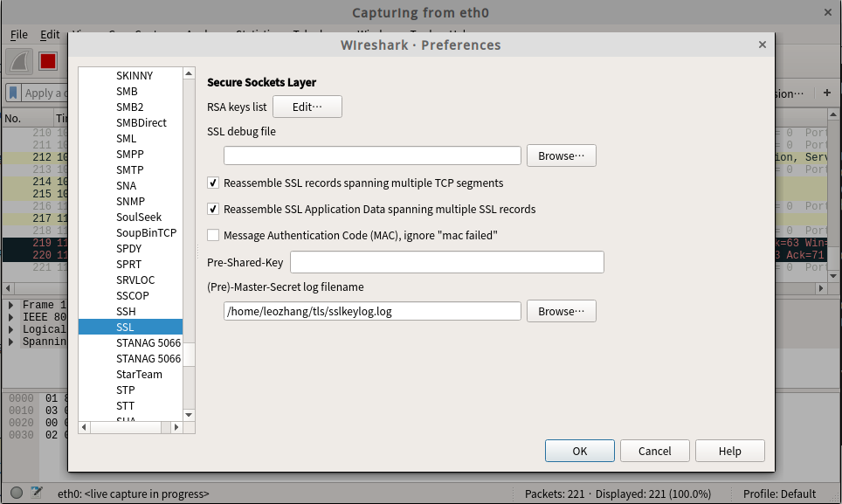842x504 pixels.
Task: Uncheck Reassemble SSL Application Data checkbox
Action: pos(213,210)
